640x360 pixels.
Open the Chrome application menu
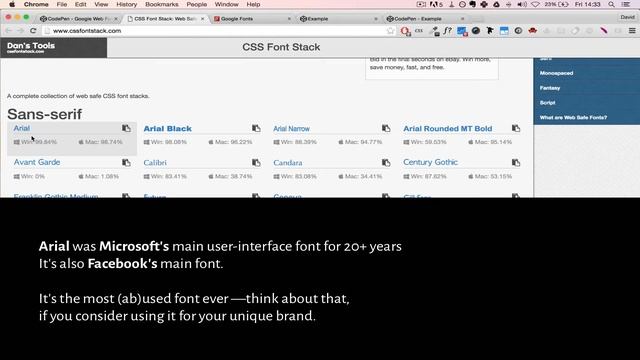pyautogui.click(x=36, y=4)
